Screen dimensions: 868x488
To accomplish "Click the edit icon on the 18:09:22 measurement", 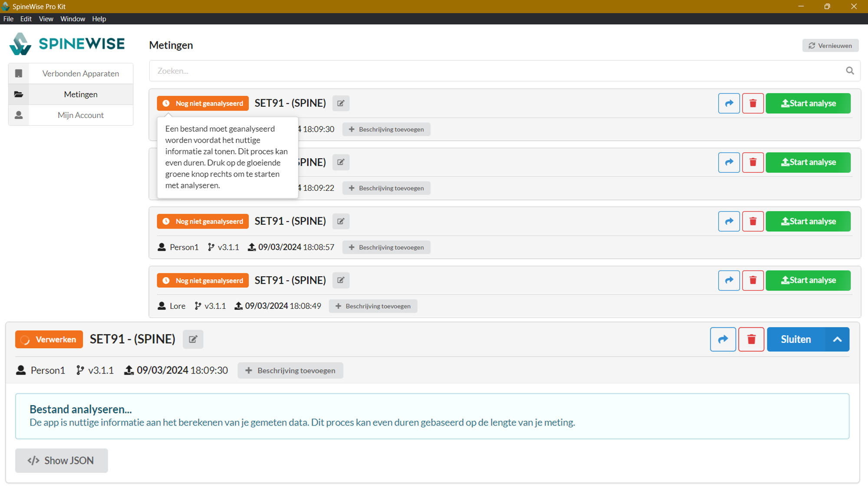I will [x=341, y=162].
